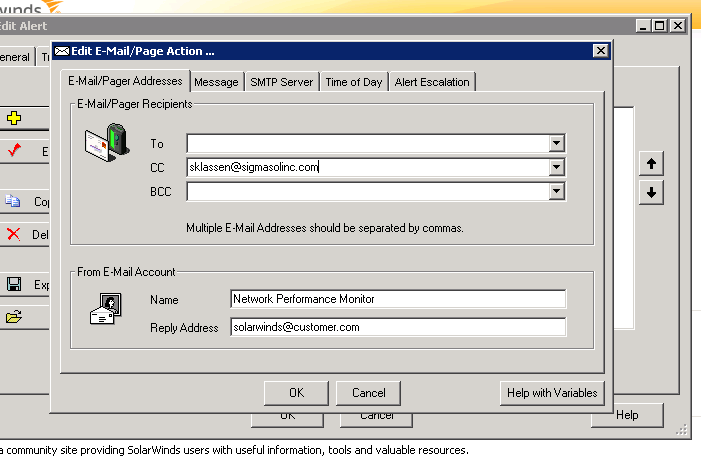Click Cancel in Edit E-Mail/Page Action dialog
Screen dimensions: 701x456
(x=368, y=393)
